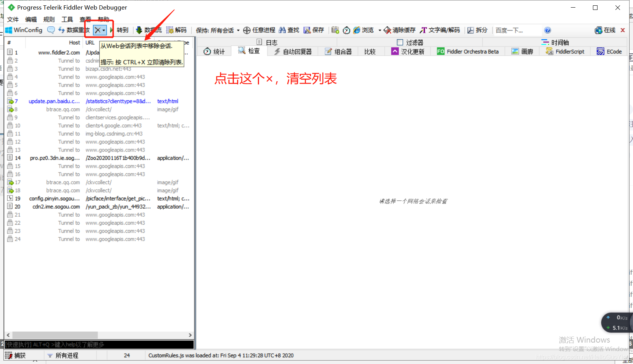Select session 10 clients4.google.com:443
The image size is (633, 364).
(99, 126)
